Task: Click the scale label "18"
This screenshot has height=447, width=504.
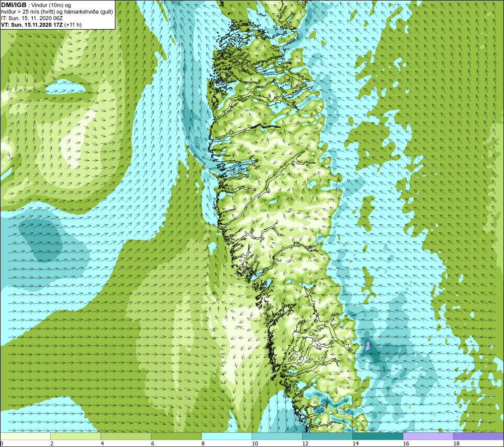Action: click(x=457, y=444)
